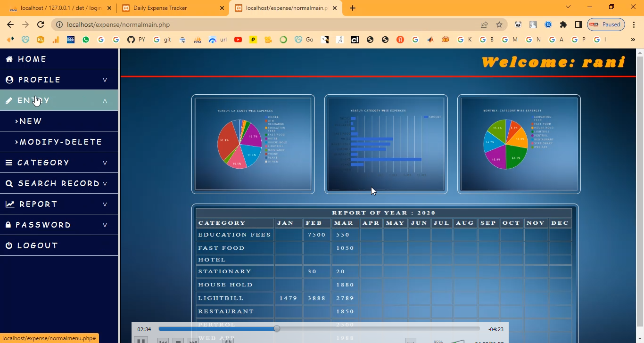Click the yearly bar chart thumbnail

pyautogui.click(x=386, y=144)
